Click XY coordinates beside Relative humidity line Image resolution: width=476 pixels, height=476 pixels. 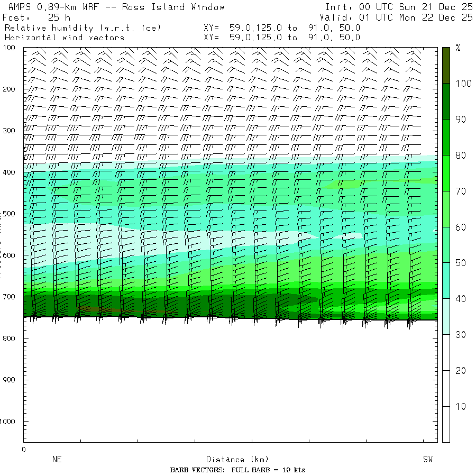pyautogui.click(x=282, y=28)
